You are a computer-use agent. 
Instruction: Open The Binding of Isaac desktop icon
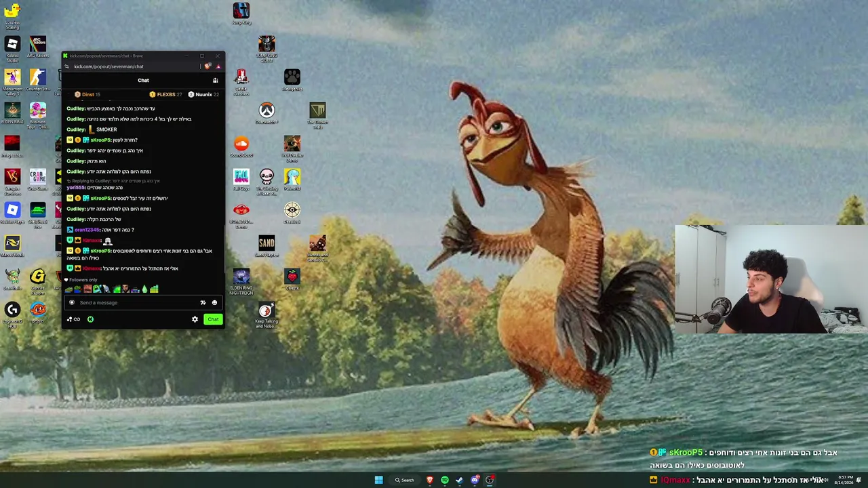[267, 182]
